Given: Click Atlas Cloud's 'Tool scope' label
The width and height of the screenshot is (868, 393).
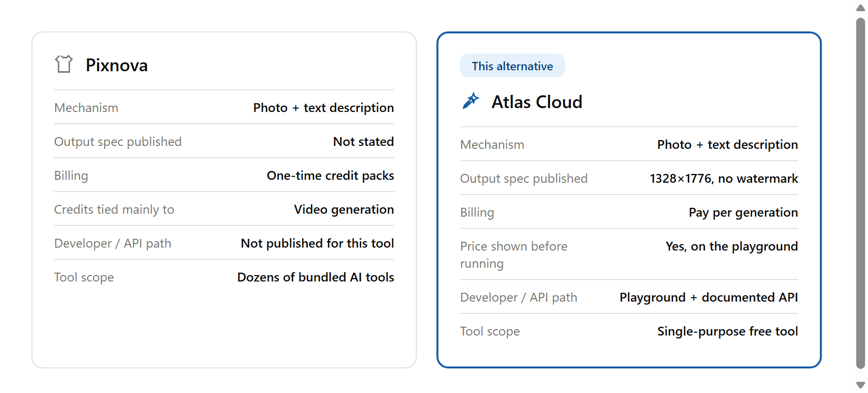Looking at the screenshot, I should (x=490, y=331).
